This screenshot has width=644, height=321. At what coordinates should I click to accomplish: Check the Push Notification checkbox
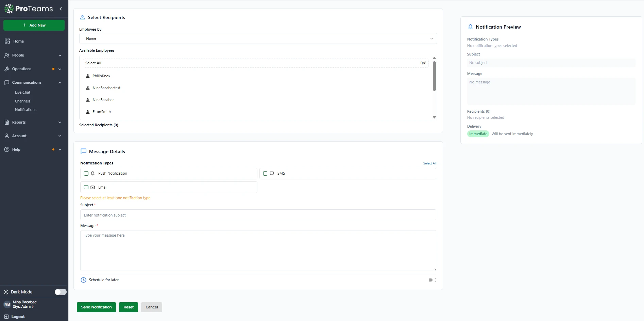[86, 174]
